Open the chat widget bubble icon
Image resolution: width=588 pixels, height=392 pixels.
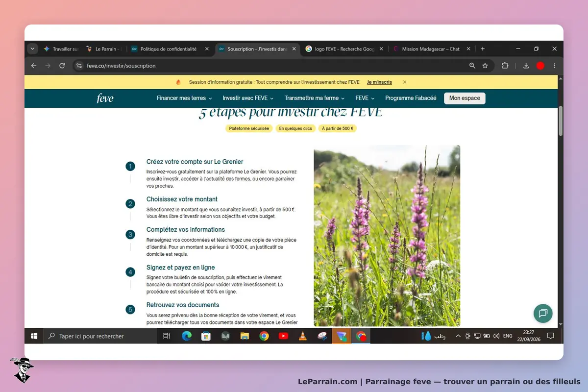tap(543, 313)
